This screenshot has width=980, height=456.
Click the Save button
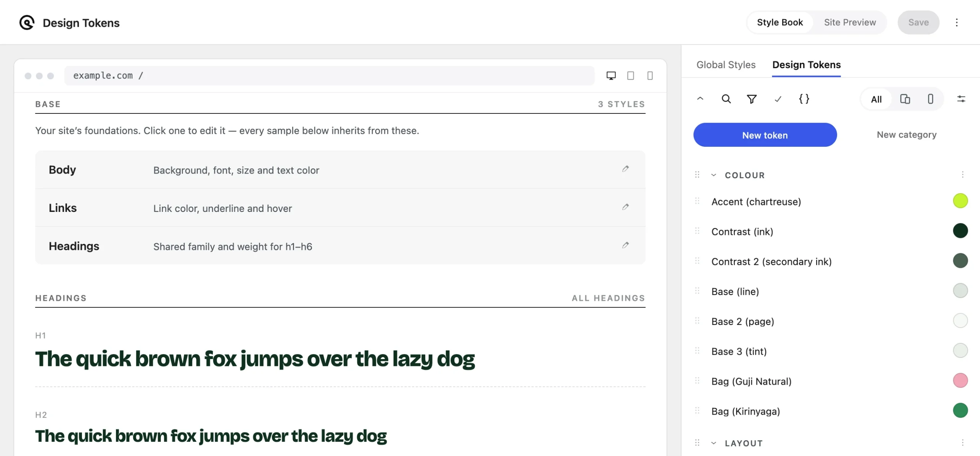tap(918, 22)
